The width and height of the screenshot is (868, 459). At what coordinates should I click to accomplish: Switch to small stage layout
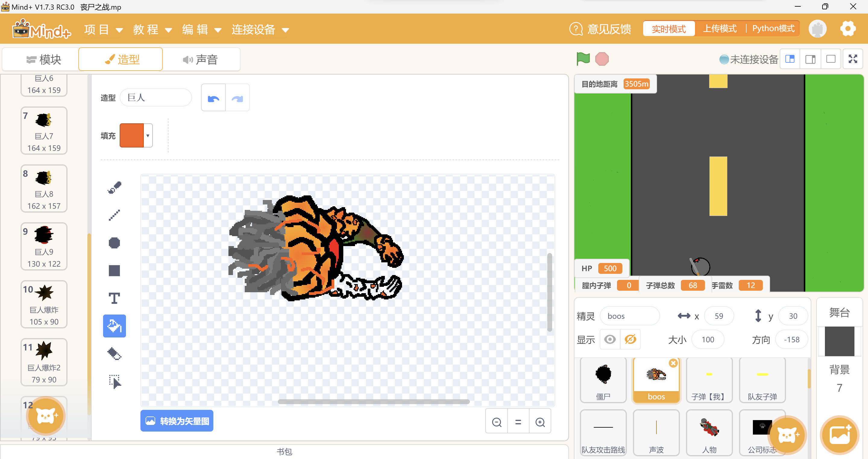coord(790,59)
